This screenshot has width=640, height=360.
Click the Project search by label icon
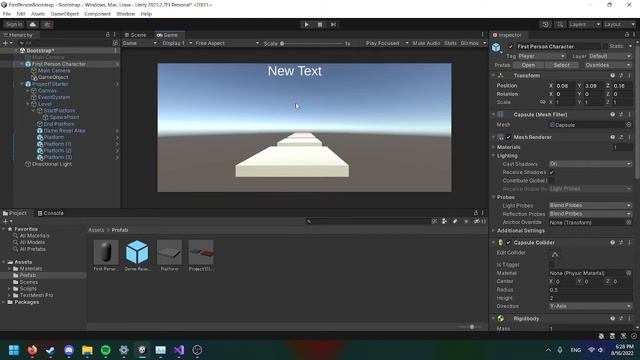455,221
